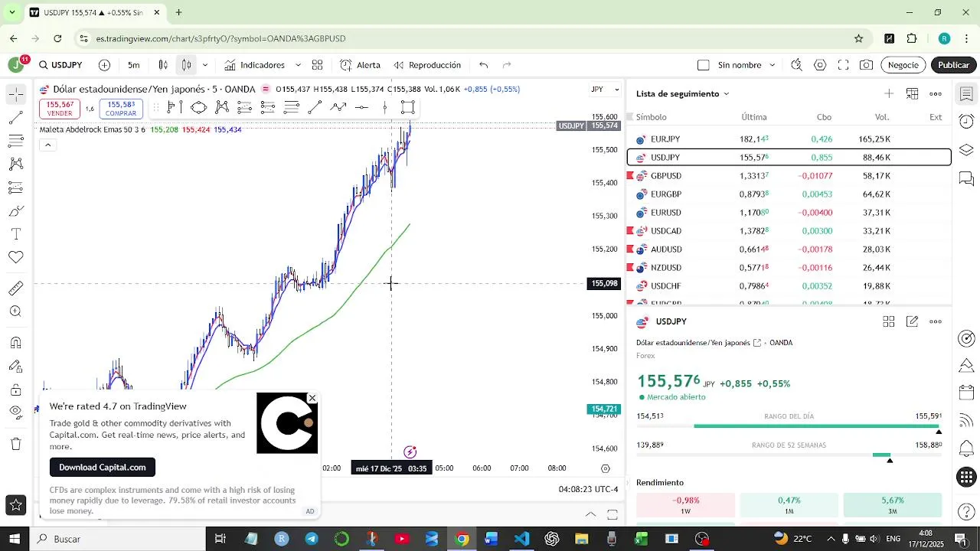This screenshot has width=980, height=551.
Task: Click the Download Capital.com button
Action: [x=103, y=467]
